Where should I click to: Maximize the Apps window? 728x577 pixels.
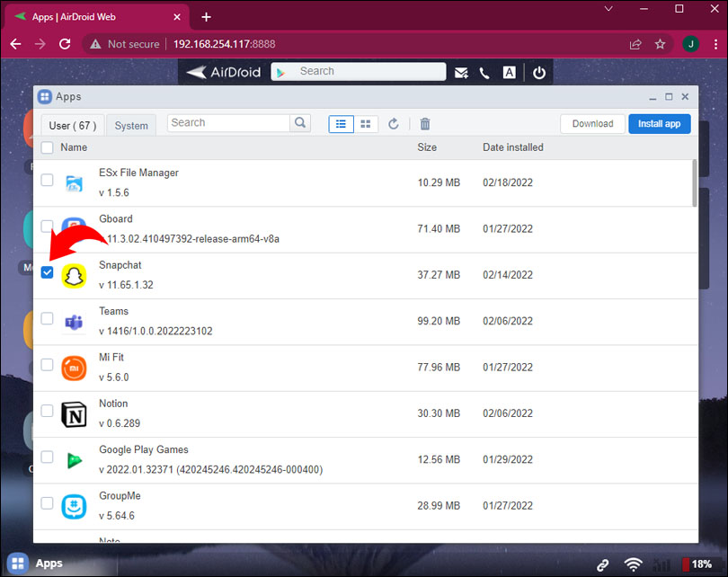click(x=669, y=96)
